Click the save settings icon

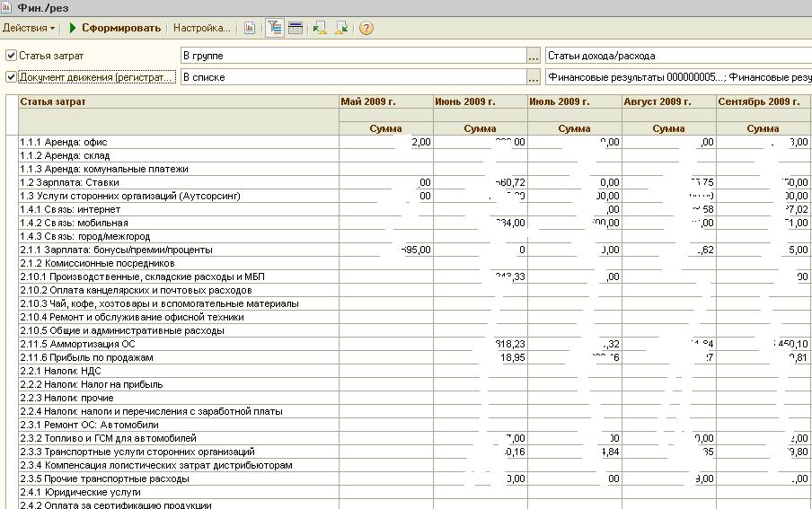point(341,28)
